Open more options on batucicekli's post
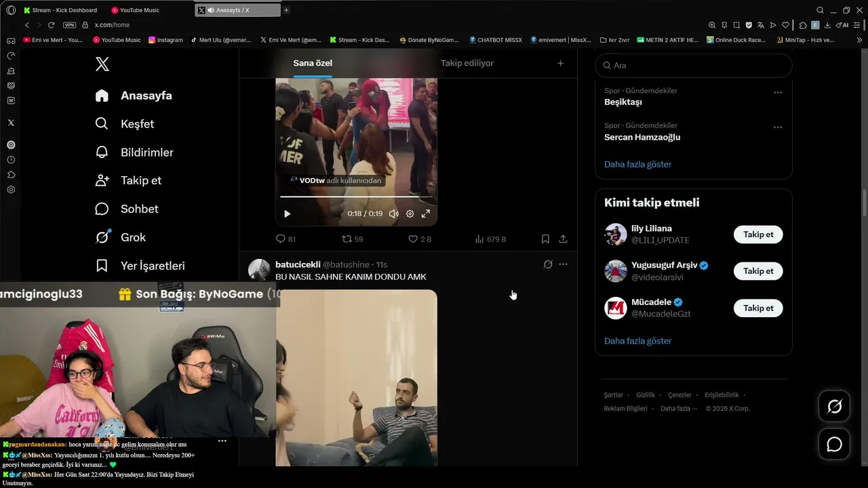This screenshot has height=488, width=868. click(563, 264)
